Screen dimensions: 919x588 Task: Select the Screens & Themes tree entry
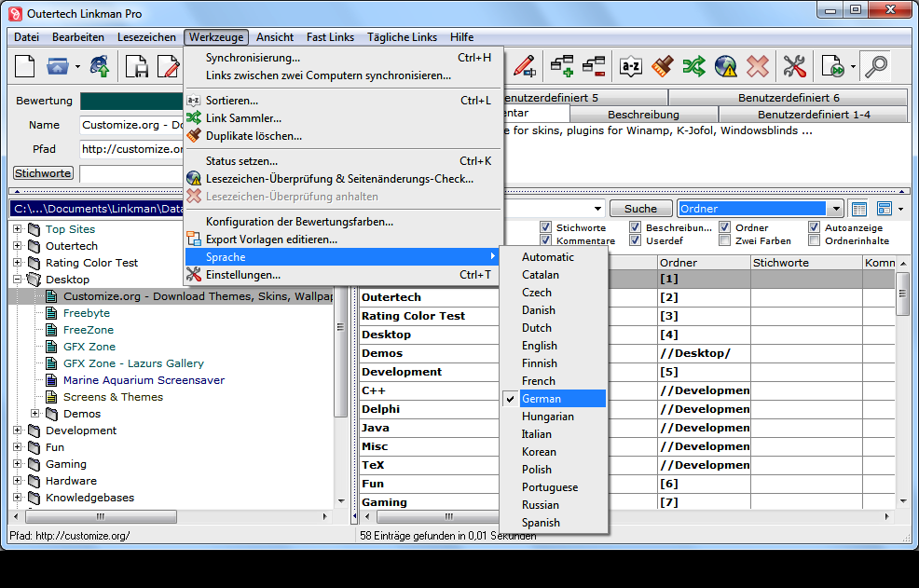(113, 397)
